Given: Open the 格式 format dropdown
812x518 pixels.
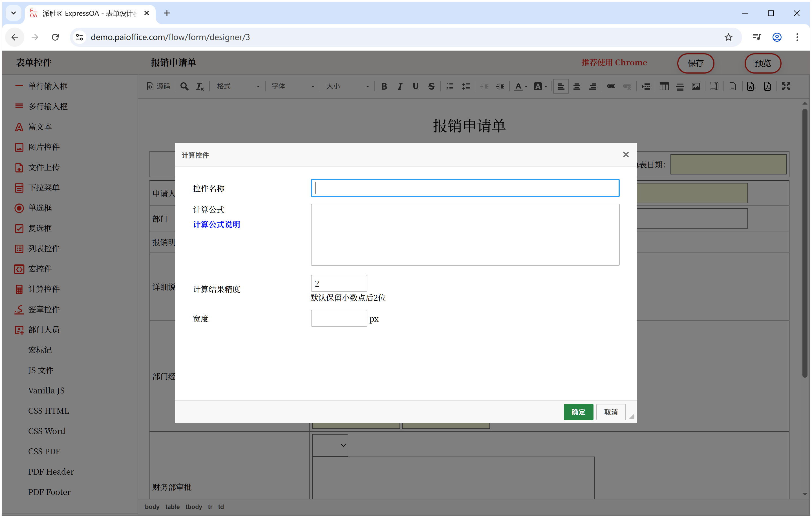Looking at the screenshot, I should coord(238,87).
